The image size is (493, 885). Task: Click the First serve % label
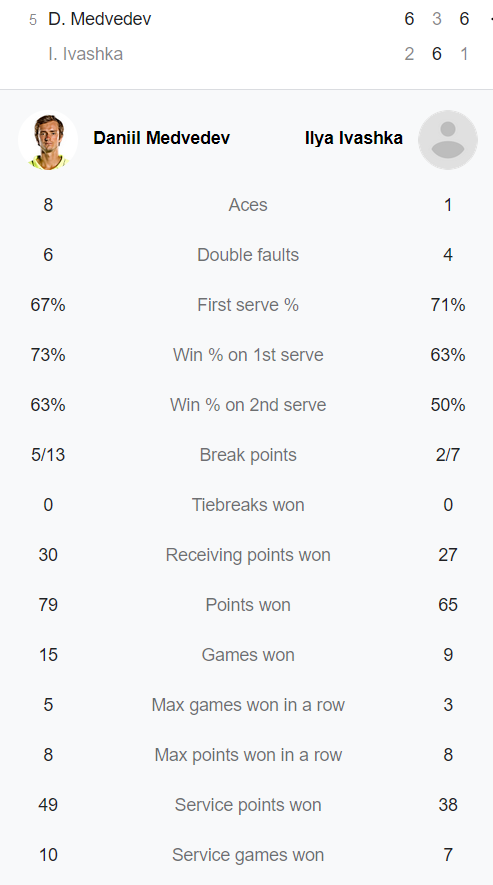click(x=248, y=305)
